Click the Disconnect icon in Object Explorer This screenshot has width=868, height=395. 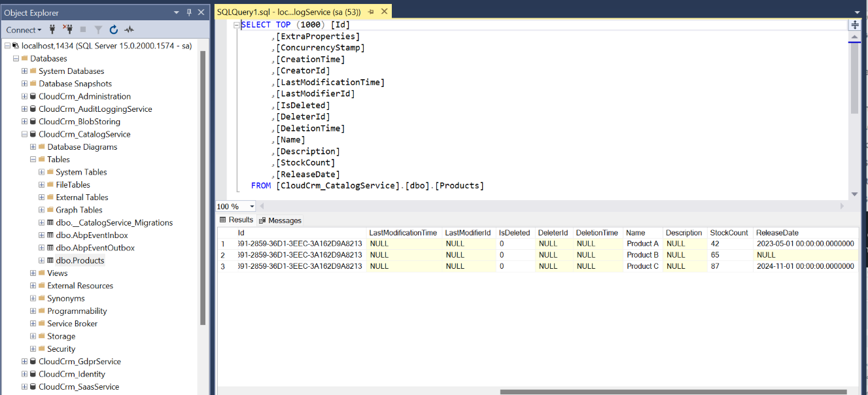pyautogui.click(x=69, y=30)
